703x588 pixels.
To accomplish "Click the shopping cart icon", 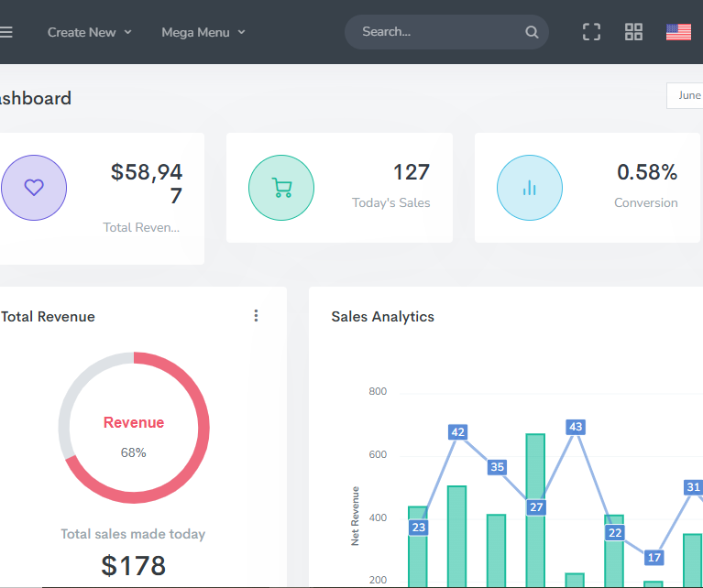I will click(x=281, y=188).
